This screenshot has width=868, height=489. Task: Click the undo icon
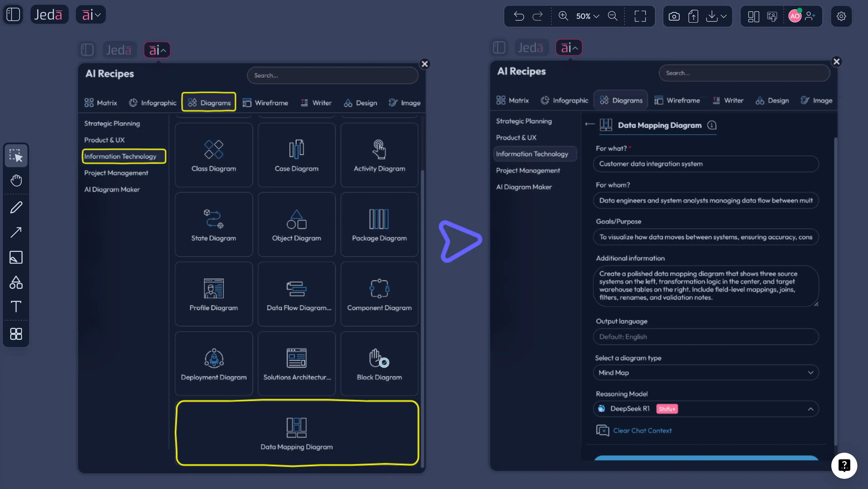pos(519,16)
